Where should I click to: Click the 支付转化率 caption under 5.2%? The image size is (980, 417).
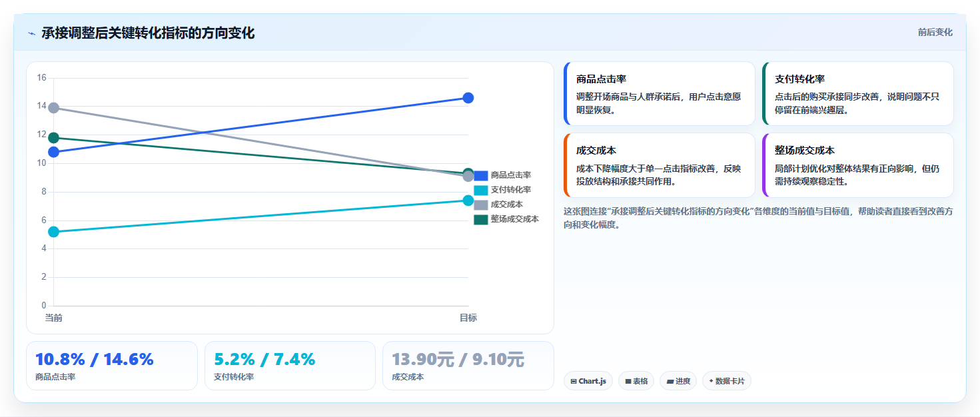(234, 377)
